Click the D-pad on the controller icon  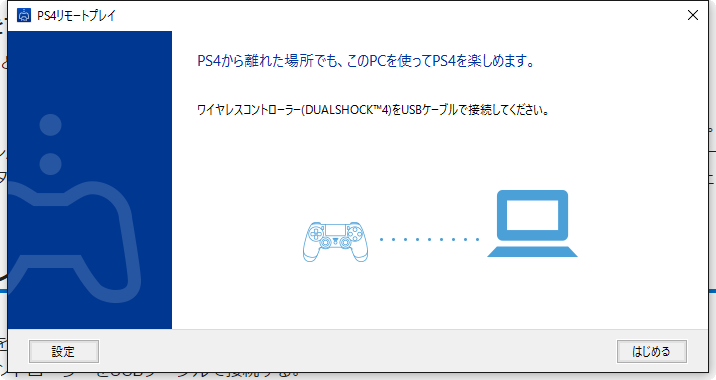click(x=316, y=234)
